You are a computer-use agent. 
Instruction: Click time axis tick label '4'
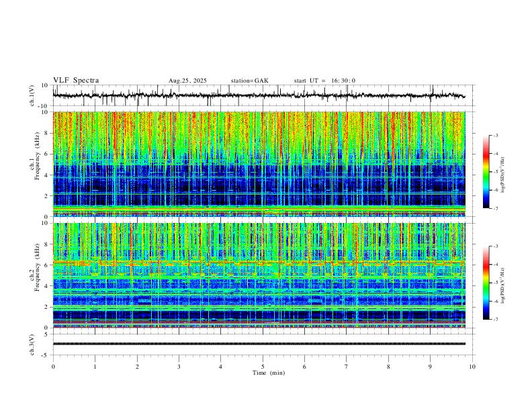point(220,367)
